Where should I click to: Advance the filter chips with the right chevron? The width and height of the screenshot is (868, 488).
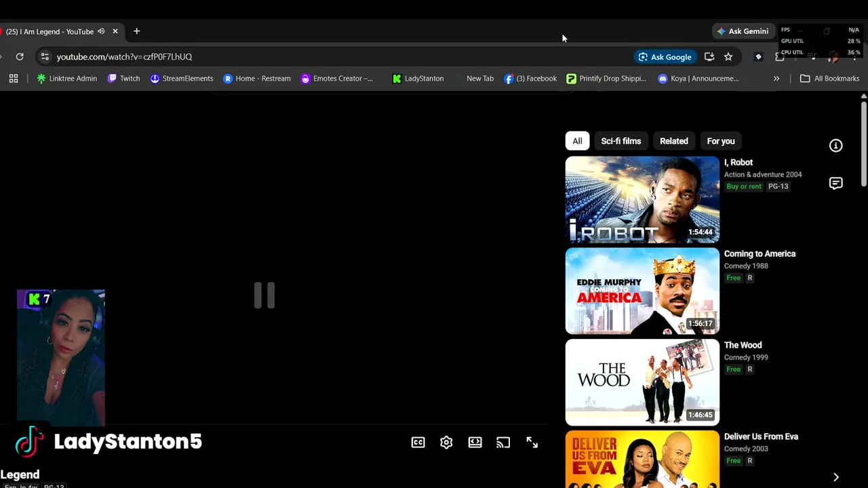coord(835,477)
